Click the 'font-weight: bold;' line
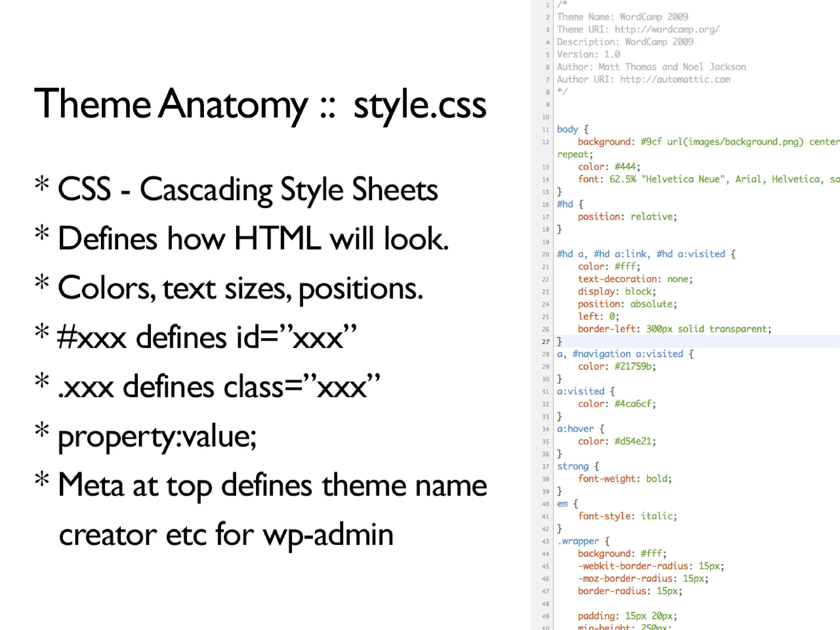 click(625, 479)
